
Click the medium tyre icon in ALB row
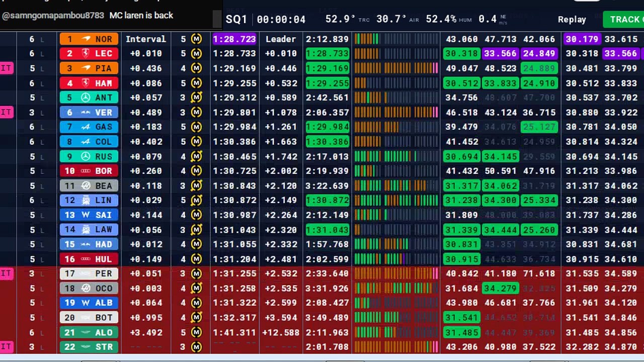[197, 303]
